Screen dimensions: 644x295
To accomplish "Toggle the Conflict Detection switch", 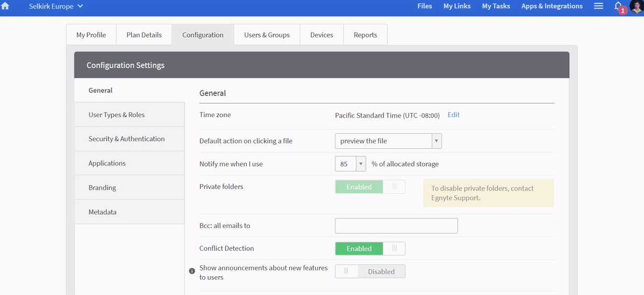I will pos(370,248).
